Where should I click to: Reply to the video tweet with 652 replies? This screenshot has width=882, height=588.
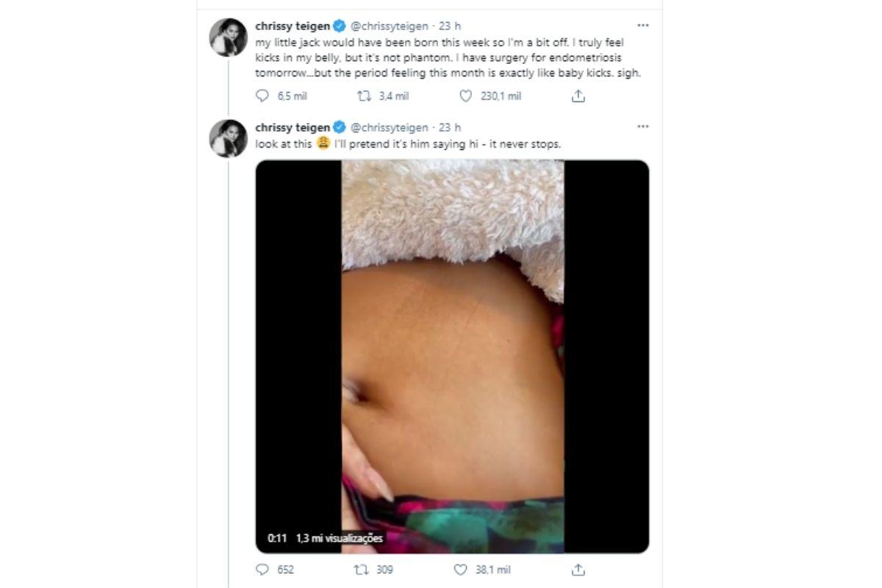pyautogui.click(x=262, y=570)
